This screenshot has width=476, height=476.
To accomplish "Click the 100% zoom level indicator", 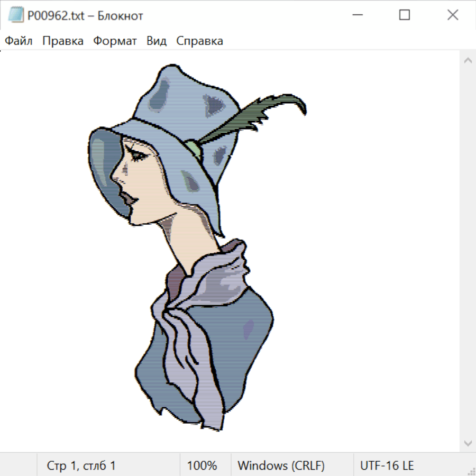I will tap(202, 465).
